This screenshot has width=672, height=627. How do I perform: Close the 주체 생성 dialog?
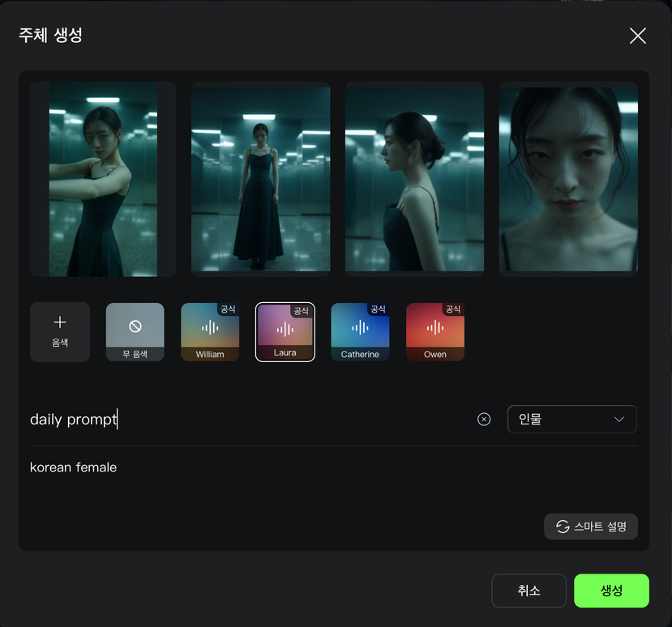coord(637,36)
